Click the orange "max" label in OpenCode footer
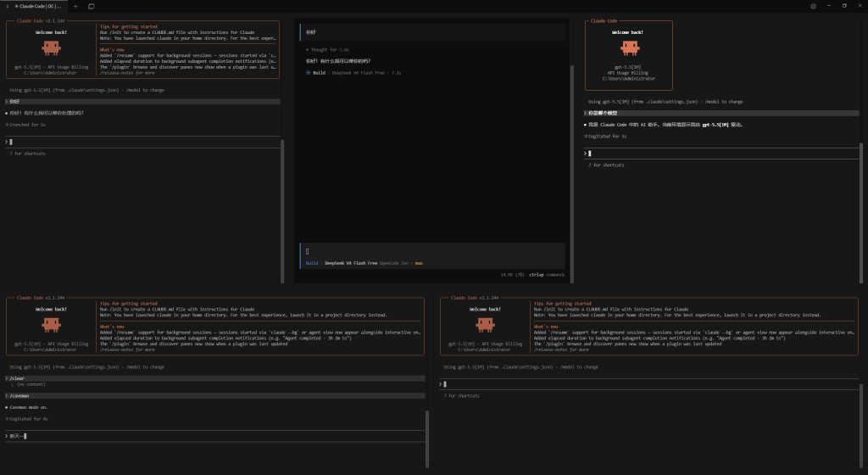Viewport: 868px width, 475px height. pyautogui.click(x=419, y=264)
